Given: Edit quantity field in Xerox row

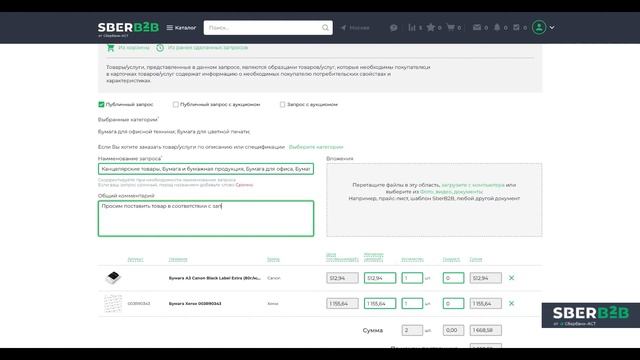Looking at the screenshot, I should [x=412, y=304].
